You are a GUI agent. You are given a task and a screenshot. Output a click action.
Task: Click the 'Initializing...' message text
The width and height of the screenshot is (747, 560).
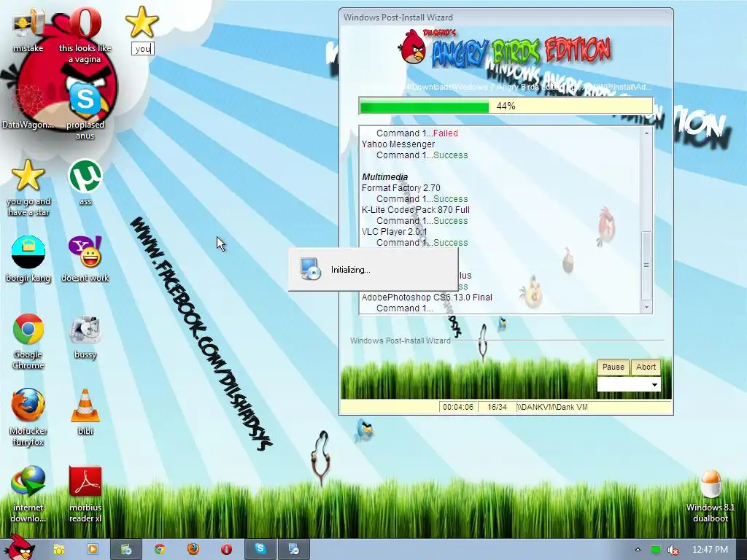click(351, 270)
